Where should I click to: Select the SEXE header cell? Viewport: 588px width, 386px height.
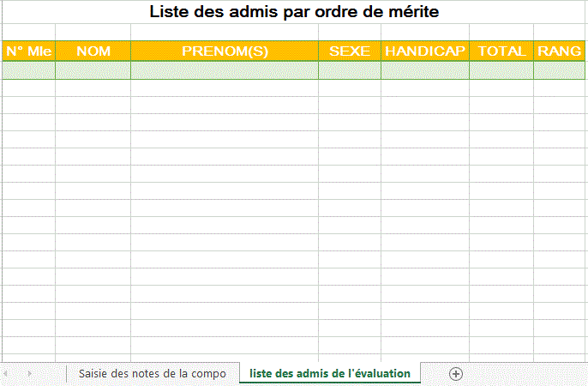(x=350, y=51)
